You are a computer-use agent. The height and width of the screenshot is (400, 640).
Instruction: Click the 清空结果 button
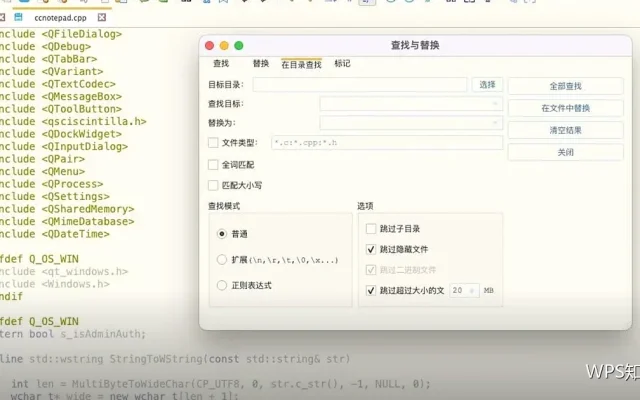pos(565,130)
